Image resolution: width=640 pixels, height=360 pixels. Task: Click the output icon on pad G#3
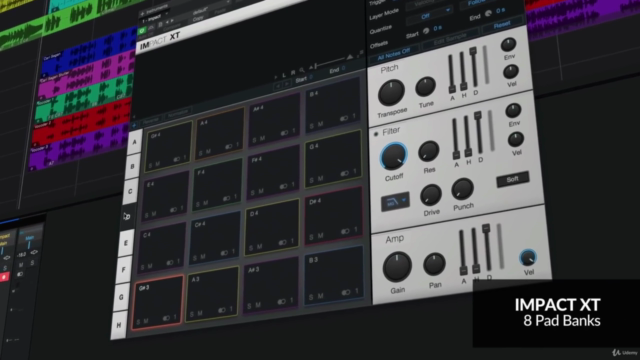pyautogui.click(x=167, y=318)
